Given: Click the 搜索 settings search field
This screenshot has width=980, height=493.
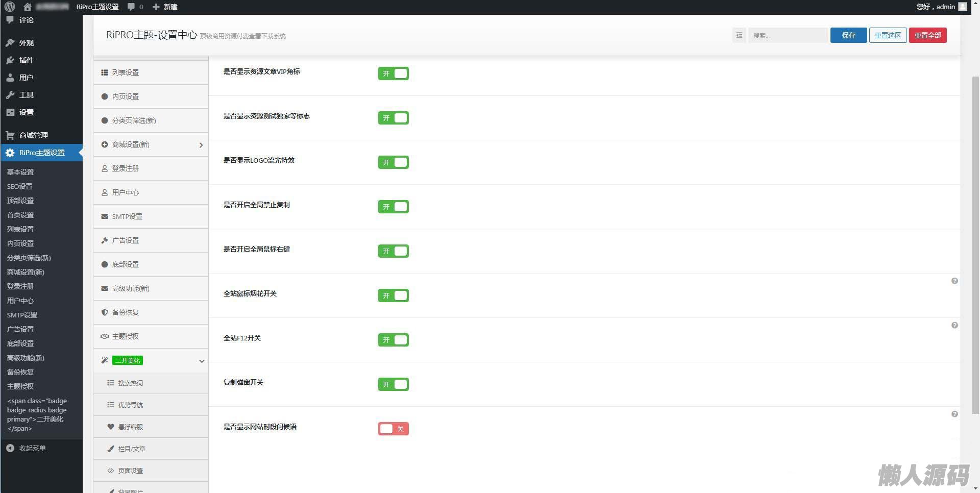Looking at the screenshot, I should [x=788, y=35].
